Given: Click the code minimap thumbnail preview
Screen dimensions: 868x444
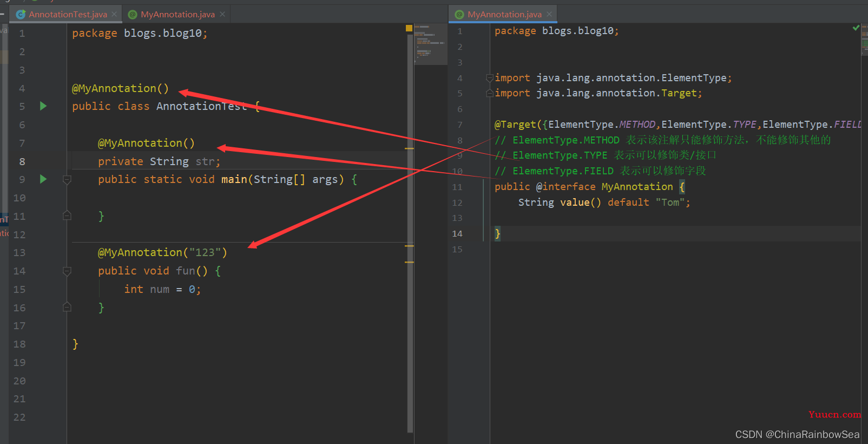Looking at the screenshot, I should tap(431, 44).
